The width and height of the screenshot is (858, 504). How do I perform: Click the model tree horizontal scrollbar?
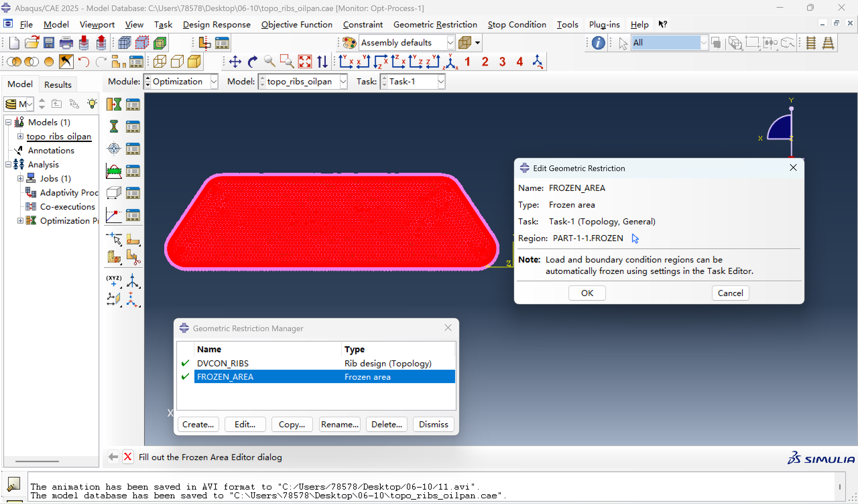(x=37, y=461)
